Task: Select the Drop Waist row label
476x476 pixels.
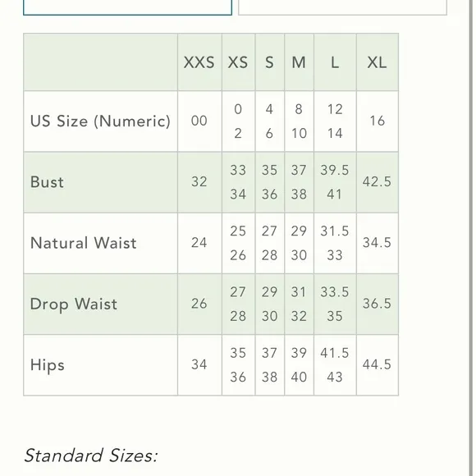Action: tap(74, 304)
